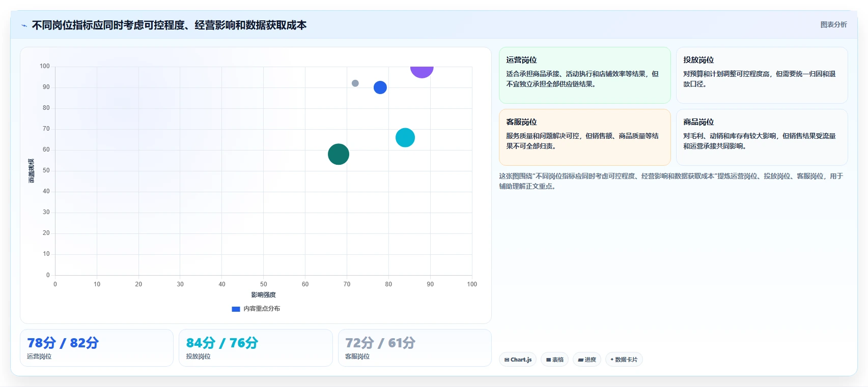This screenshot has height=387, width=868.
Task: Select the blue bubble near 78 on chart
Action: click(x=380, y=87)
